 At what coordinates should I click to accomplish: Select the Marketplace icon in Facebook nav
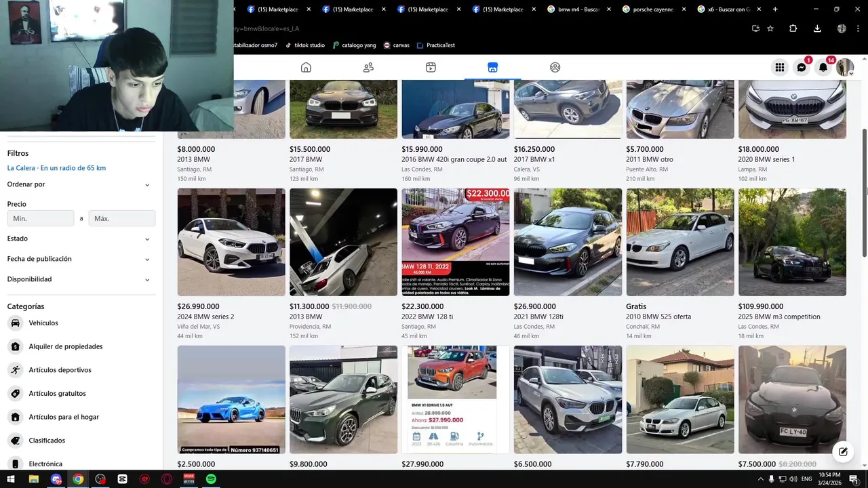tap(493, 67)
